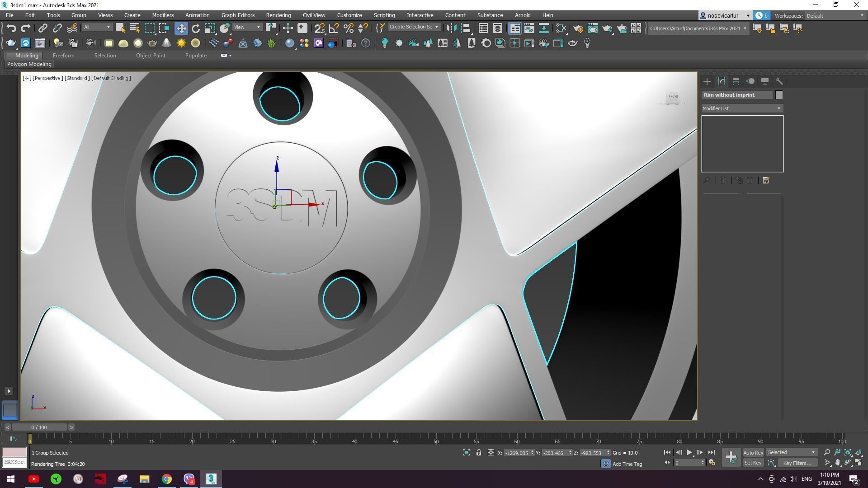Open the Utilities wrench panel tab

(779, 81)
